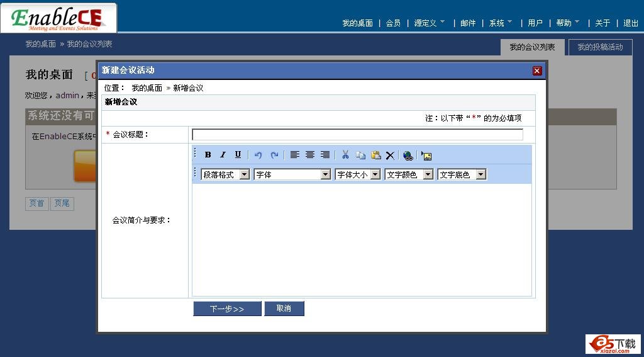
Task: Open the 关于 menu item
Action: [x=602, y=23]
